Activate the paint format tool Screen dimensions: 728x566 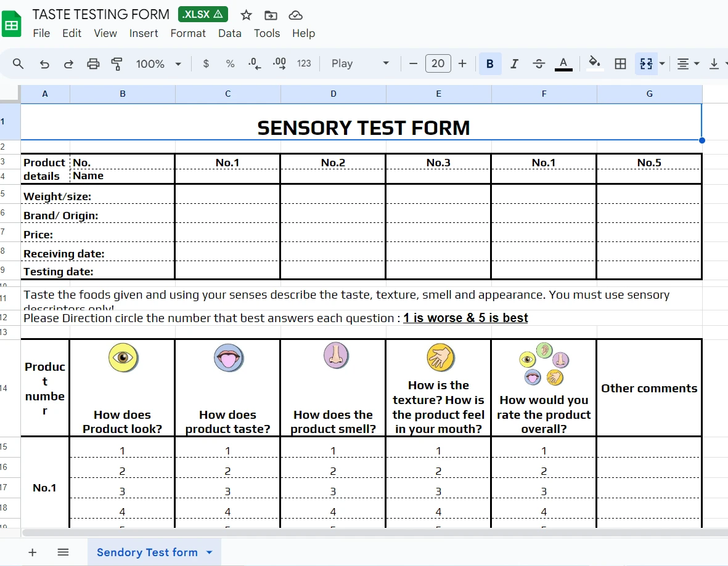(x=117, y=63)
